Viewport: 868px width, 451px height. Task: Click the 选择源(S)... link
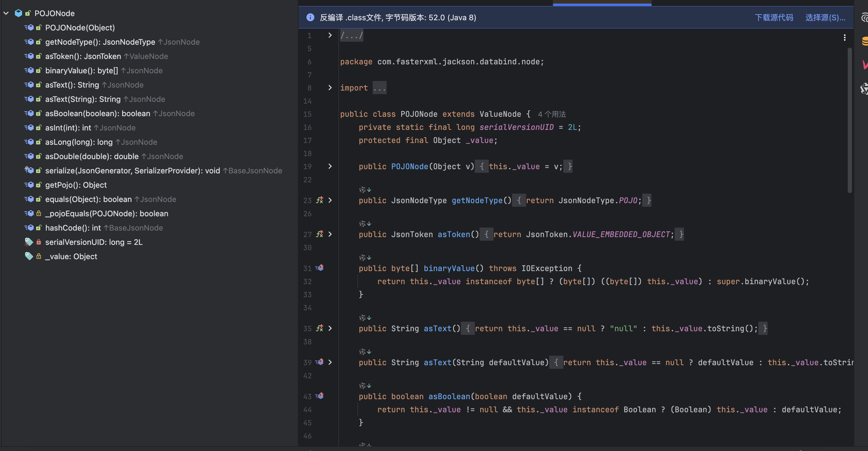point(825,18)
